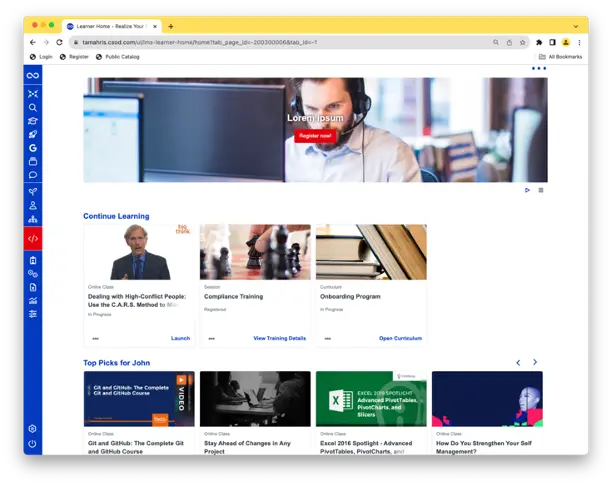Open the chat bubble icon in sidebar
612x486 pixels.
33,175
